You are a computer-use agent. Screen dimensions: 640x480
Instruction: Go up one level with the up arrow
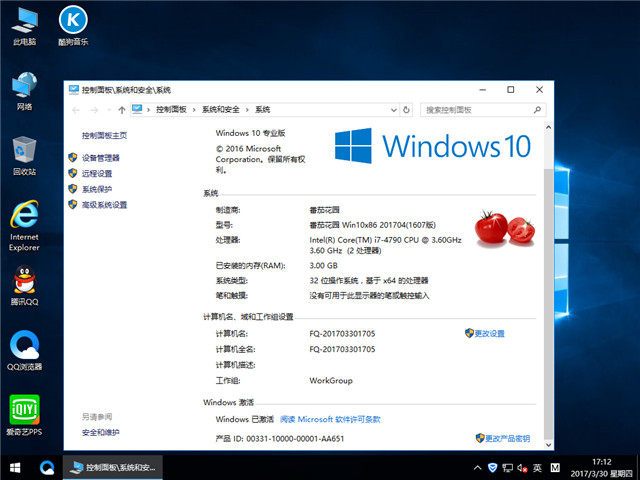pyautogui.click(x=122, y=110)
